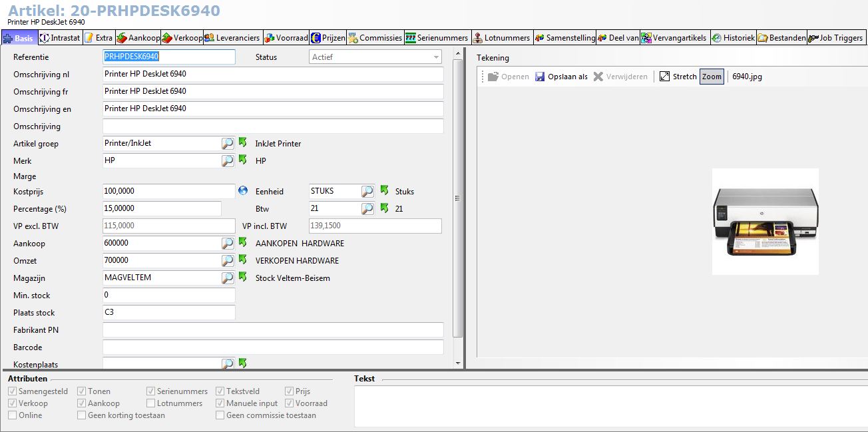This screenshot has height=432, width=868.
Task: Toggle the Tonen checkbox
Action: click(x=82, y=391)
